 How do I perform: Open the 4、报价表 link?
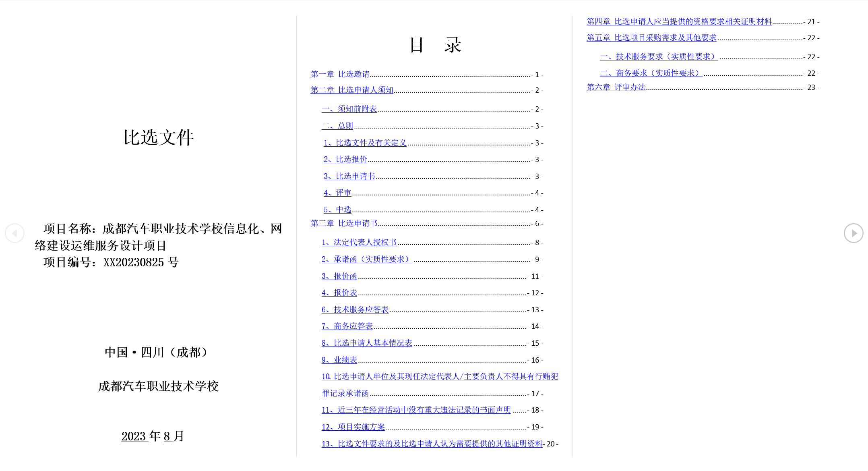pos(339,293)
